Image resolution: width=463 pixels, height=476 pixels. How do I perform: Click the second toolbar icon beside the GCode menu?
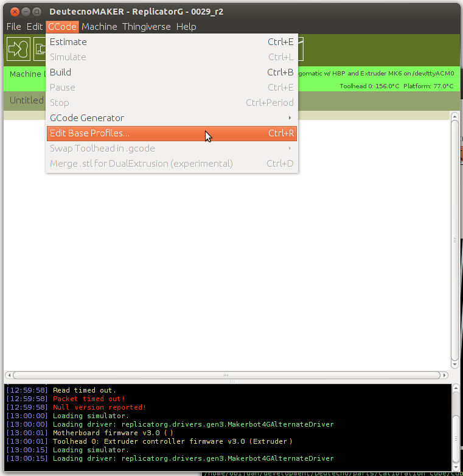(x=40, y=49)
